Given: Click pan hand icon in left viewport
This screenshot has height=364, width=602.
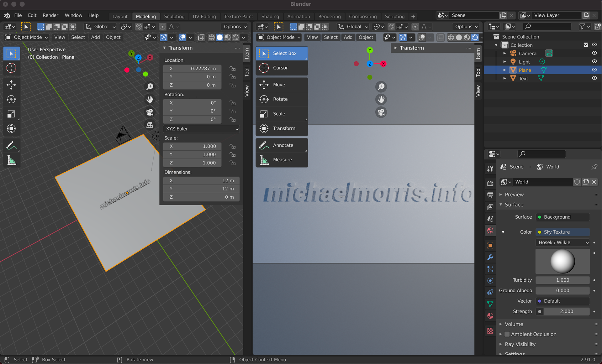Looking at the screenshot, I should 150,99.
